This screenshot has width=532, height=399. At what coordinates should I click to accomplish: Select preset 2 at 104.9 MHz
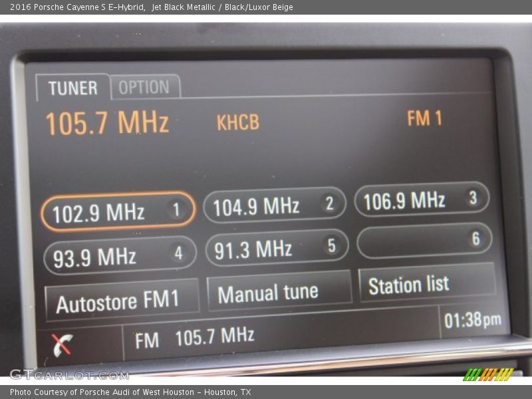pos(275,205)
